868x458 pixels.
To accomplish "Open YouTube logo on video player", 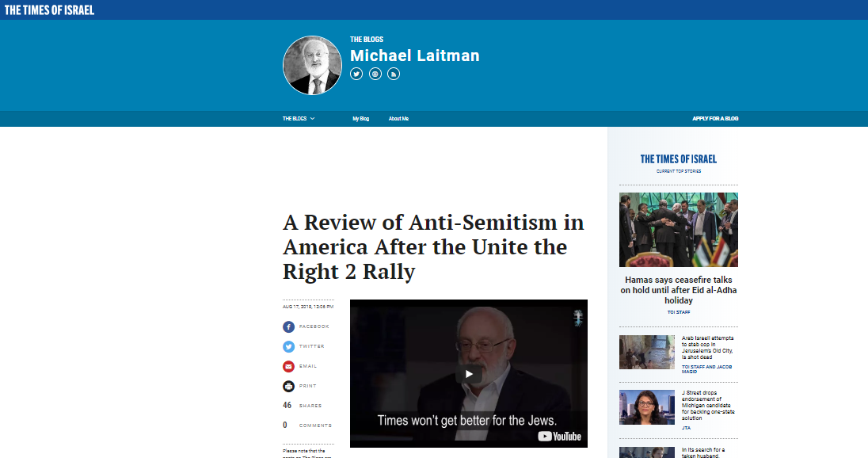I will [560, 436].
